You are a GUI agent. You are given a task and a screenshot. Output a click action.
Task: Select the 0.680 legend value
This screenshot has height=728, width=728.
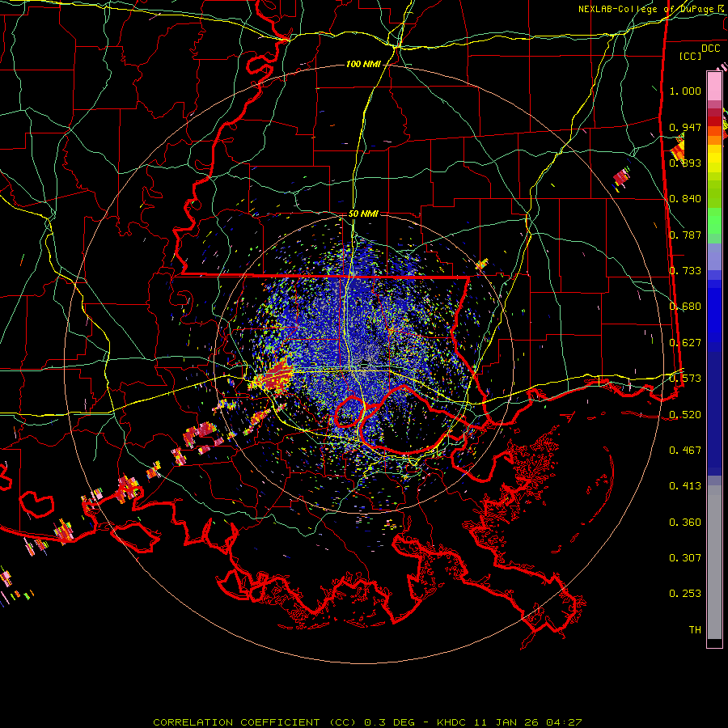click(685, 307)
